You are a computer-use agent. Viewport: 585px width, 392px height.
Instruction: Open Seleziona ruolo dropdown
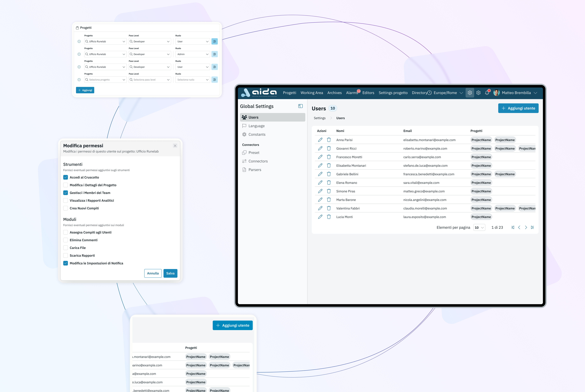coord(193,80)
